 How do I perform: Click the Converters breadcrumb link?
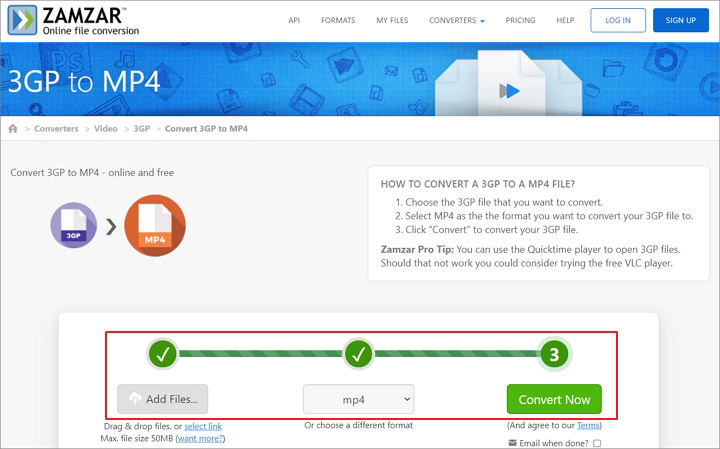(56, 129)
